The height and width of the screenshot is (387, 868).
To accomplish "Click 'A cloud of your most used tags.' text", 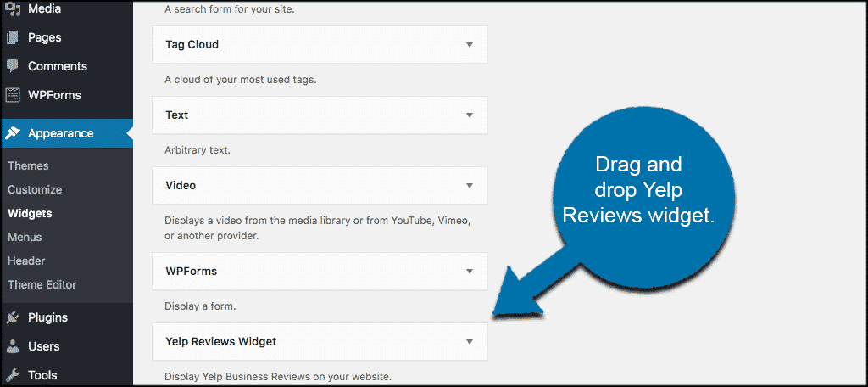I will (x=240, y=79).
